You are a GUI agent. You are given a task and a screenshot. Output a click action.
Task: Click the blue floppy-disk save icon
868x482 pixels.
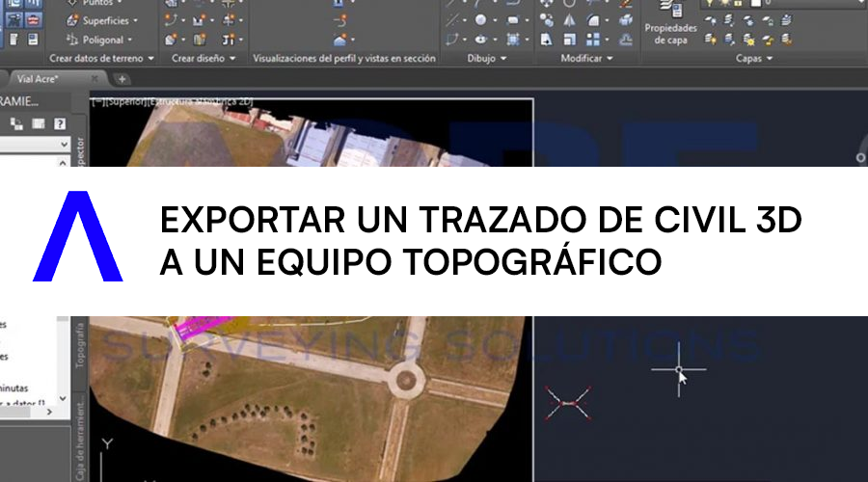33,40
